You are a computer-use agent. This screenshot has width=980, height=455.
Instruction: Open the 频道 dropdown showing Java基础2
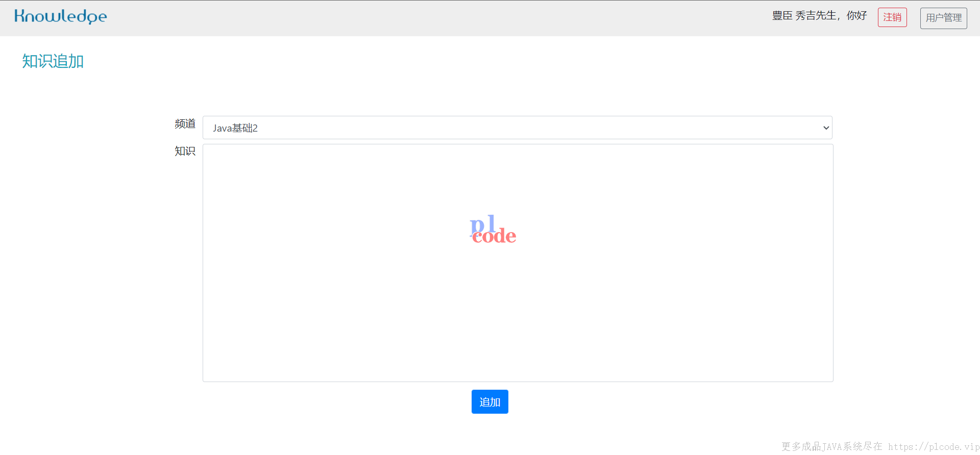click(x=518, y=128)
